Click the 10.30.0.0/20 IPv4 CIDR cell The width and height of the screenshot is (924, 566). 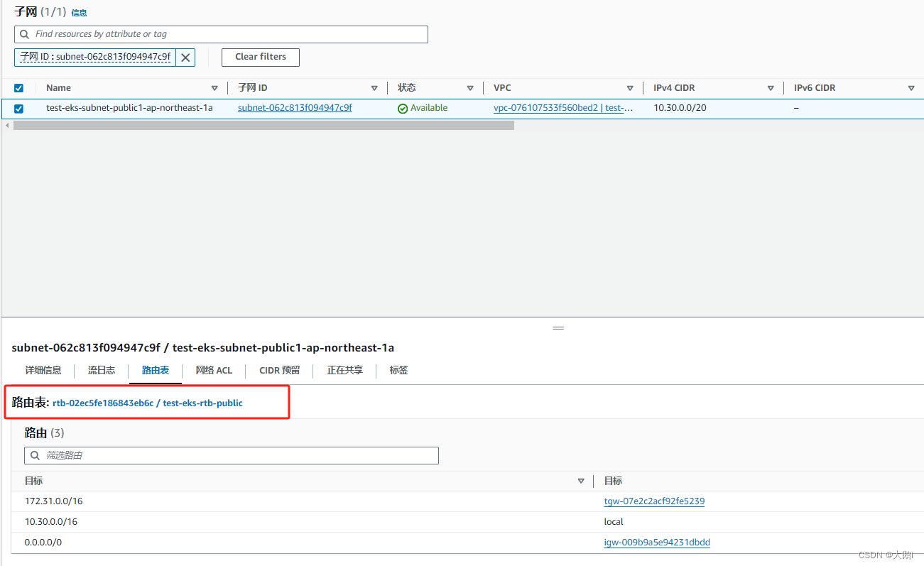click(x=680, y=108)
